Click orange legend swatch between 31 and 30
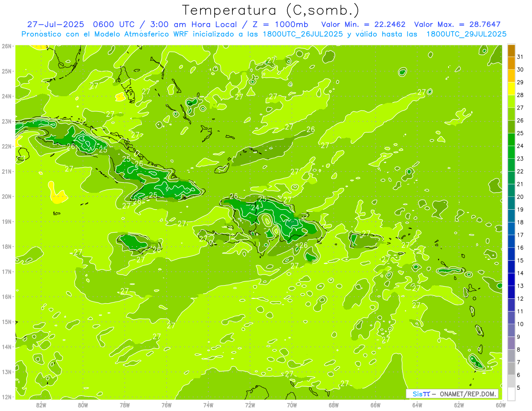The image size is (532, 411). [x=511, y=63]
